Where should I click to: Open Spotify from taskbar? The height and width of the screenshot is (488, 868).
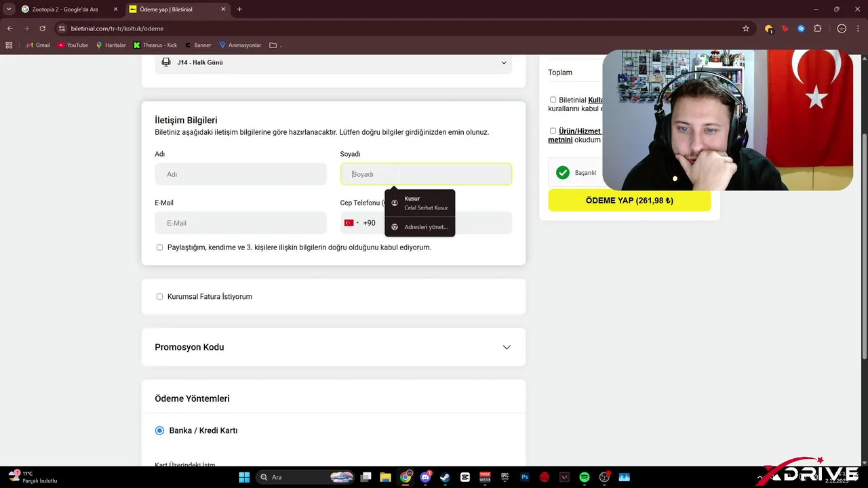[x=584, y=477]
